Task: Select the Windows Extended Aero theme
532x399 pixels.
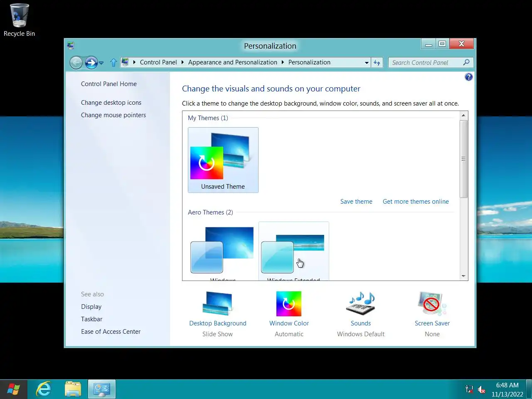Action: point(294,251)
